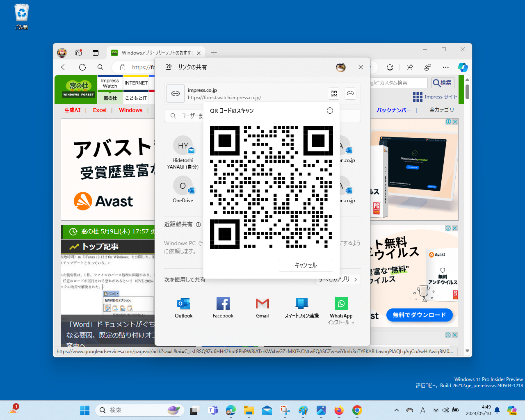Share the link via Outlook
Screen dimensions: 525x420
183,308
